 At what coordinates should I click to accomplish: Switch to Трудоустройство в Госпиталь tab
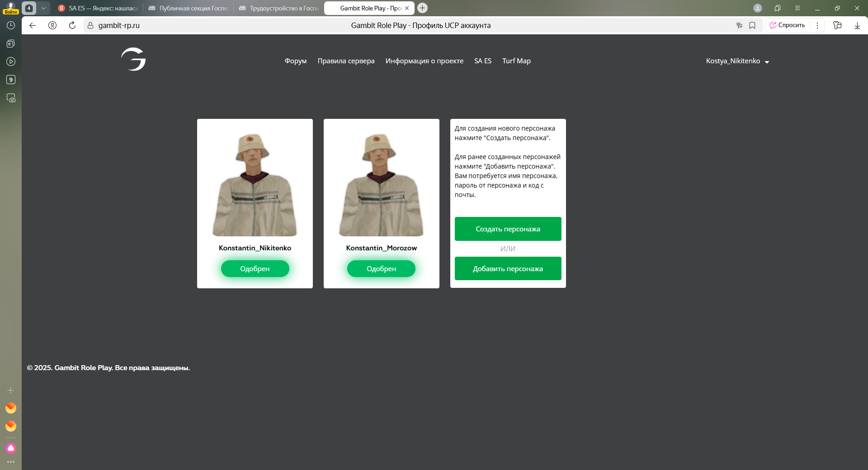point(279,8)
